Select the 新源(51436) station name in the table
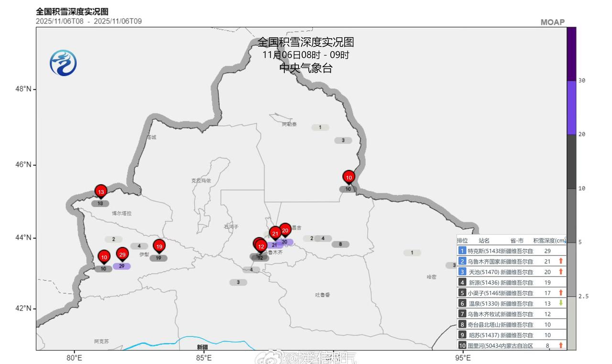This screenshot has height=364, width=612. (x=483, y=282)
